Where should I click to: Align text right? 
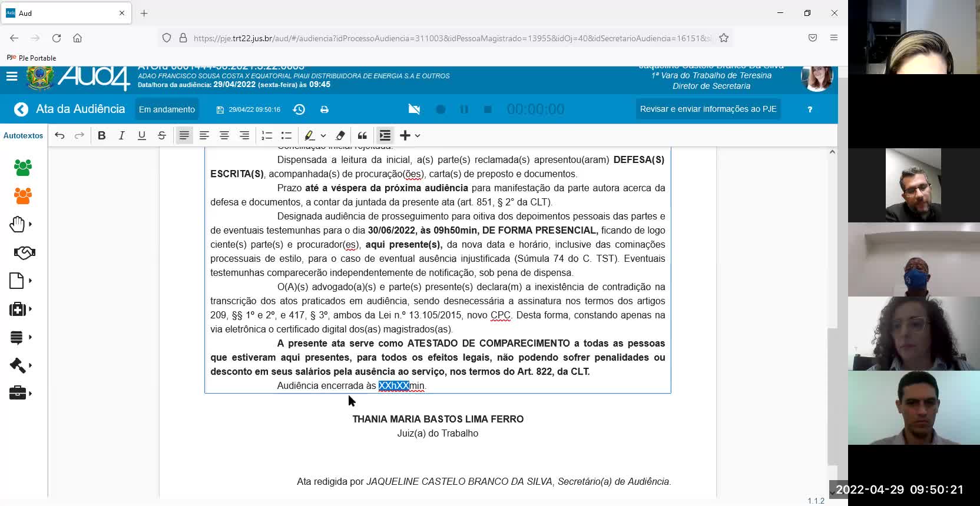(244, 135)
